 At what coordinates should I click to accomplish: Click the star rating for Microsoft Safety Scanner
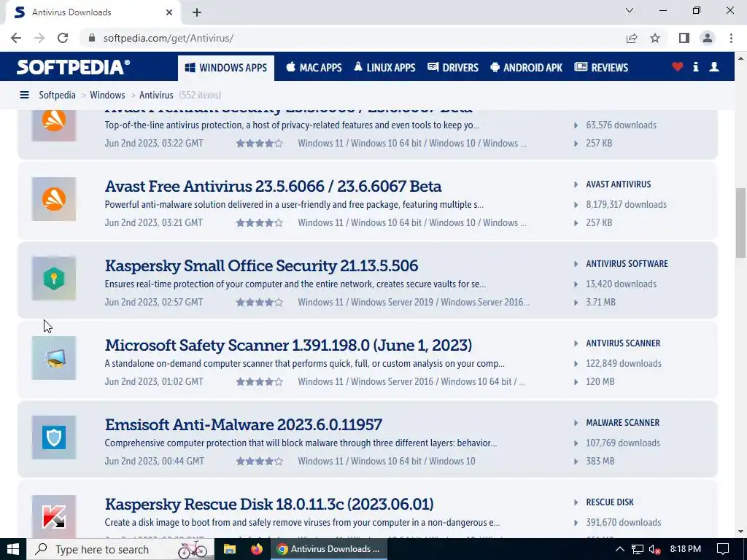(x=260, y=382)
